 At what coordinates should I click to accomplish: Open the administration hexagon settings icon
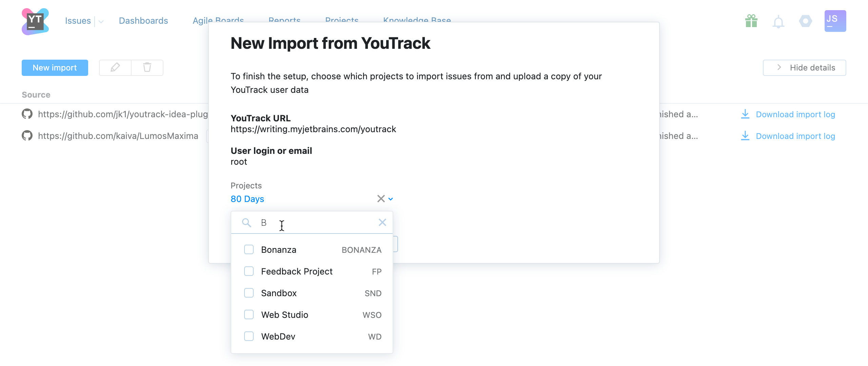pyautogui.click(x=806, y=21)
